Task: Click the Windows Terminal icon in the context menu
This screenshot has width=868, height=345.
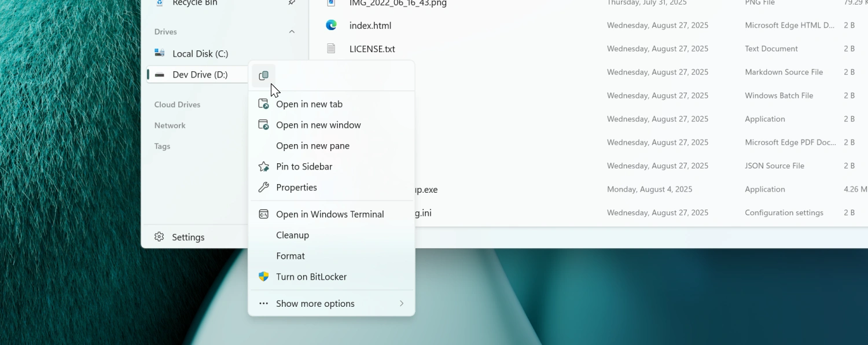Action: [x=263, y=214]
